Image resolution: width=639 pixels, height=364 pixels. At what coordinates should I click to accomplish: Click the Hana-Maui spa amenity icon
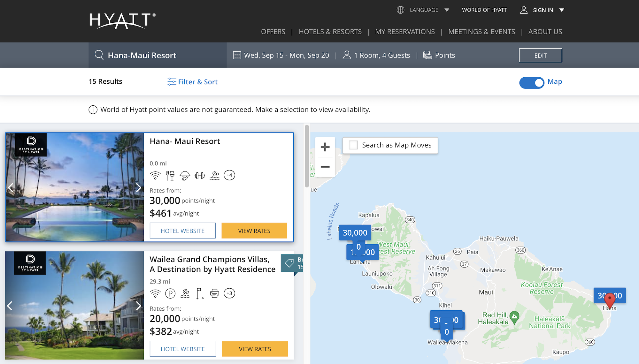pos(185,175)
